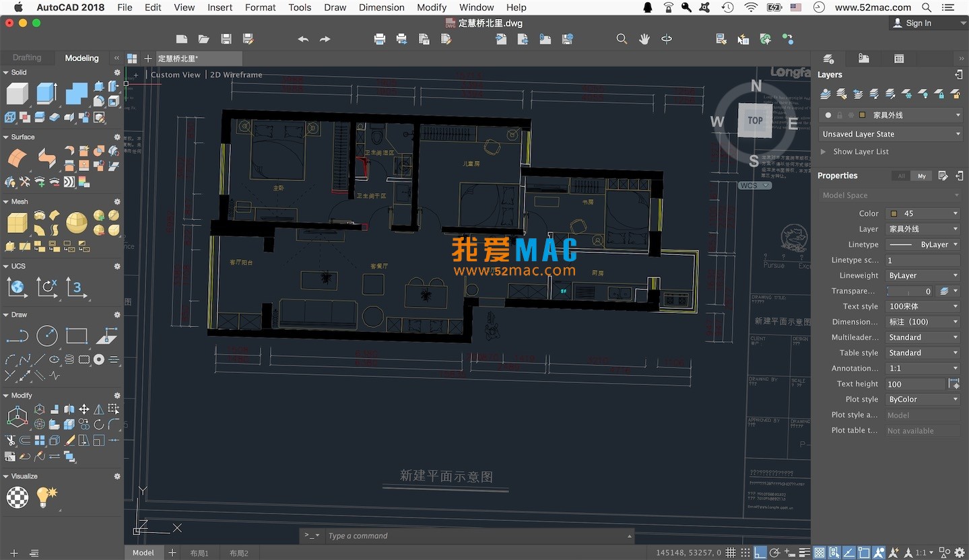969x560 pixels.
Task: Select the Rectangle draw tool
Action: (x=76, y=335)
